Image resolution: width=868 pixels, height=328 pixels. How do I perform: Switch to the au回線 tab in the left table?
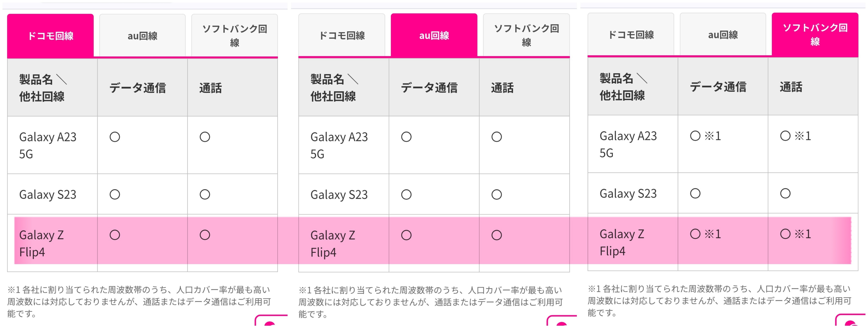pos(142,35)
